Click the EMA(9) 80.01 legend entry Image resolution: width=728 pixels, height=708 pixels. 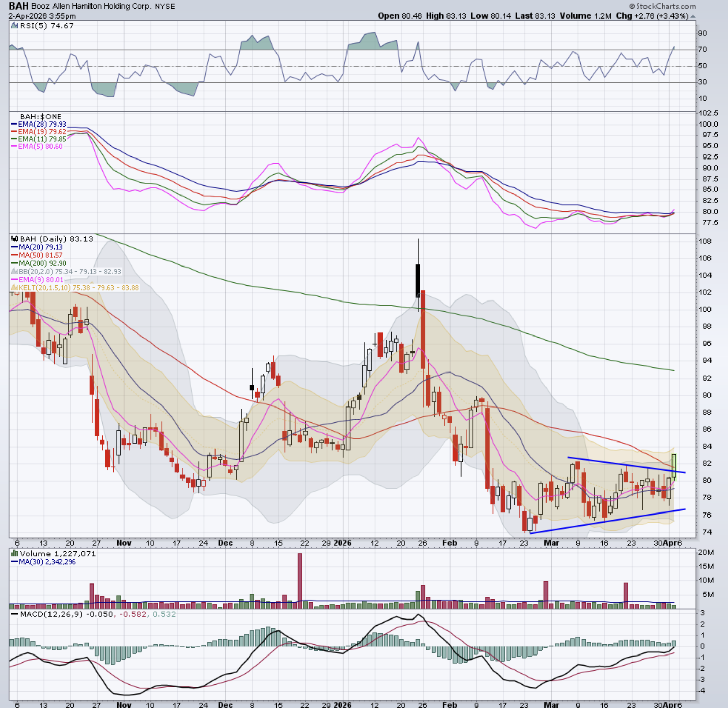tap(40, 280)
